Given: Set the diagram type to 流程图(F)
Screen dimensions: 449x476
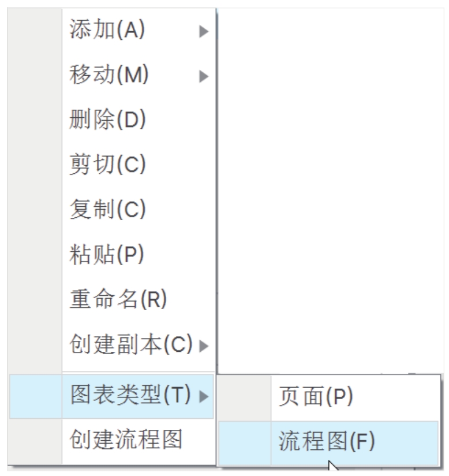Looking at the screenshot, I should click(327, 442).
